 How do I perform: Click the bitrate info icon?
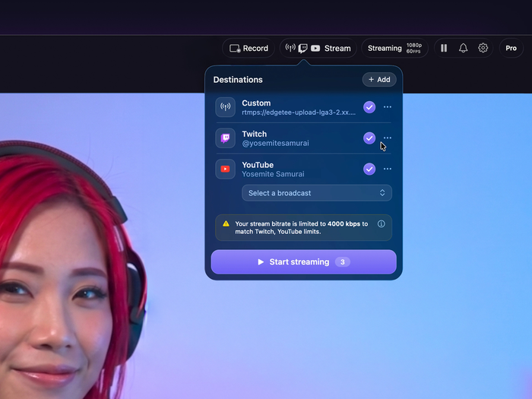381,223
